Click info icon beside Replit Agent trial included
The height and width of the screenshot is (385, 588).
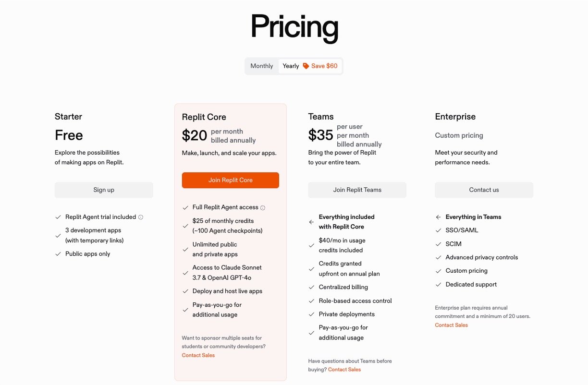(x=141, y=217)
